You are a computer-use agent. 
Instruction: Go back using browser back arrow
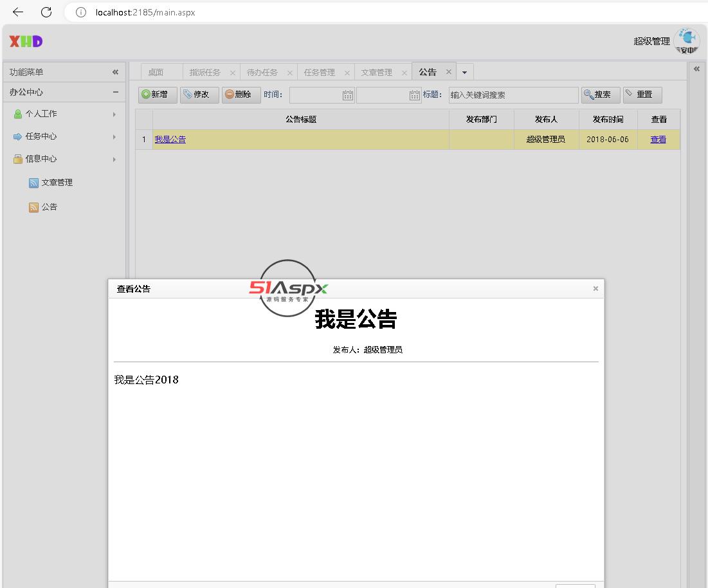coord(18,12)
